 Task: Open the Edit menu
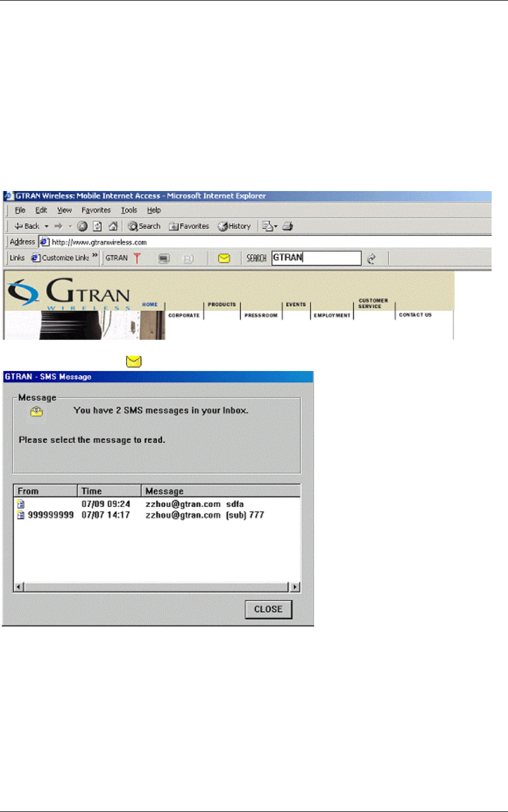click(41, 210)
